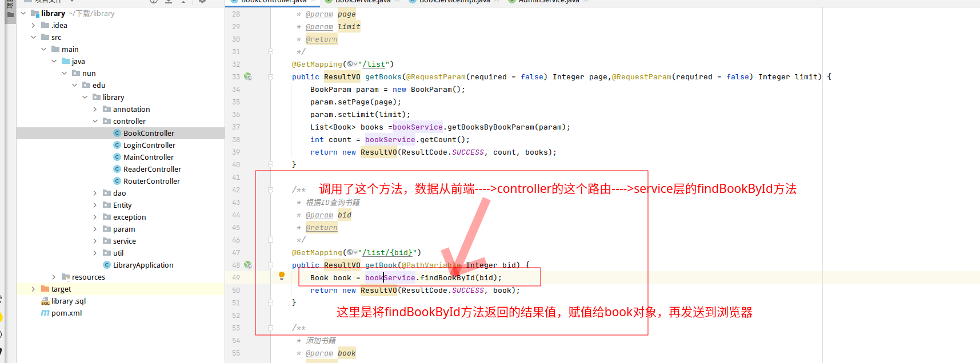Open the URL globe icon beside "/list" mapping
The height and width of the screenshot is (363, 980).
(x=352, y=64)
